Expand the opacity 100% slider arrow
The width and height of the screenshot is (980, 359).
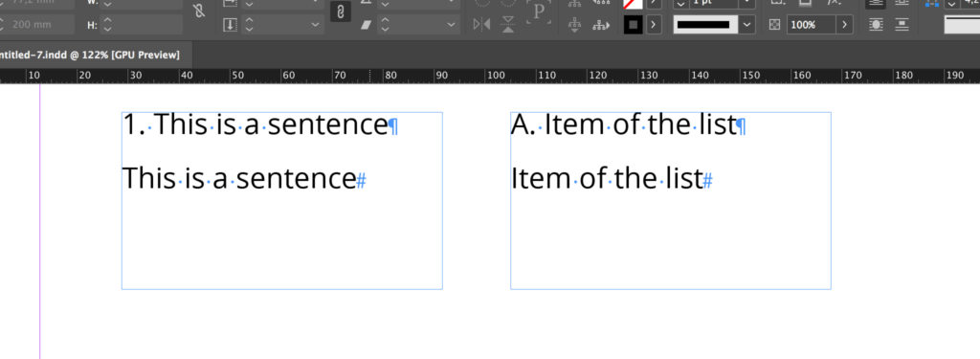845,25
